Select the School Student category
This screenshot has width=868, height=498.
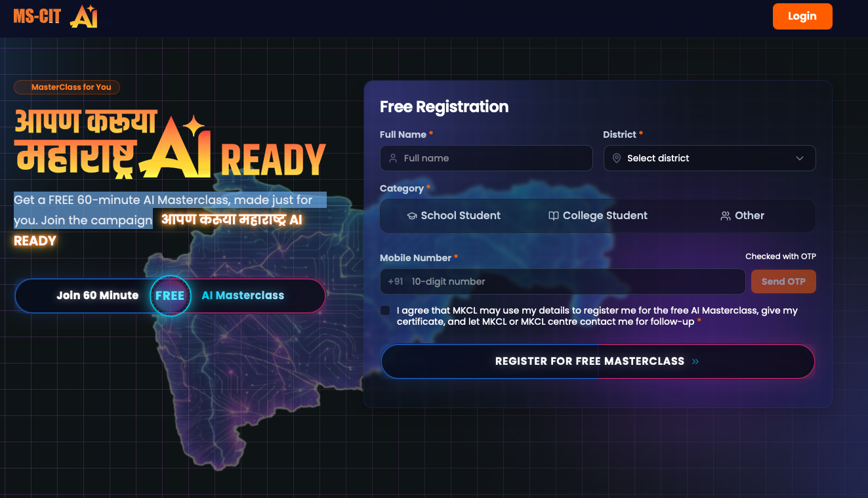click(x=453, y=216)
